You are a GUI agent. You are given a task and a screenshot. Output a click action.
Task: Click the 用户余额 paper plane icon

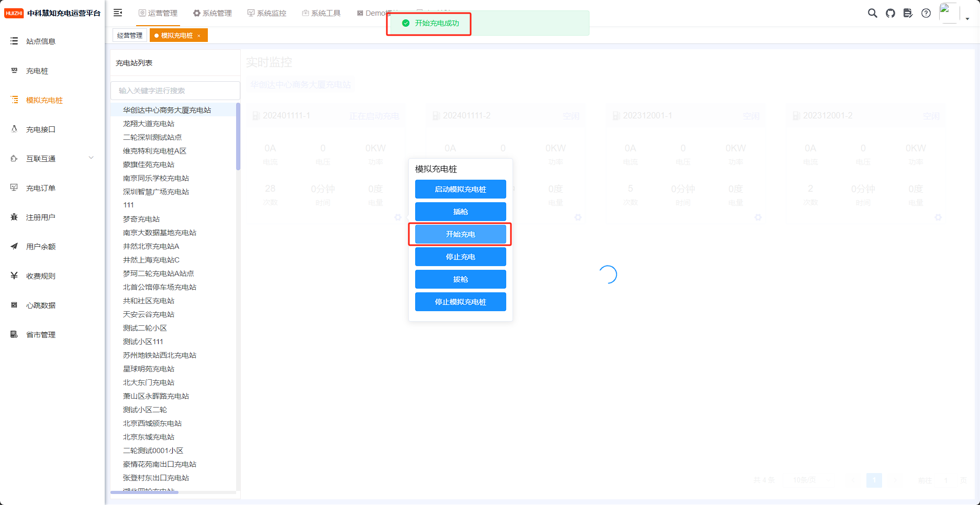(x=14, y=246)
